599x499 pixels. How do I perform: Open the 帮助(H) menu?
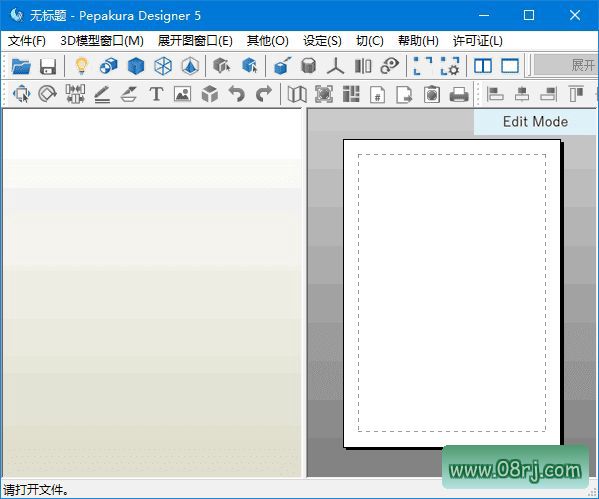click(418, 41)
